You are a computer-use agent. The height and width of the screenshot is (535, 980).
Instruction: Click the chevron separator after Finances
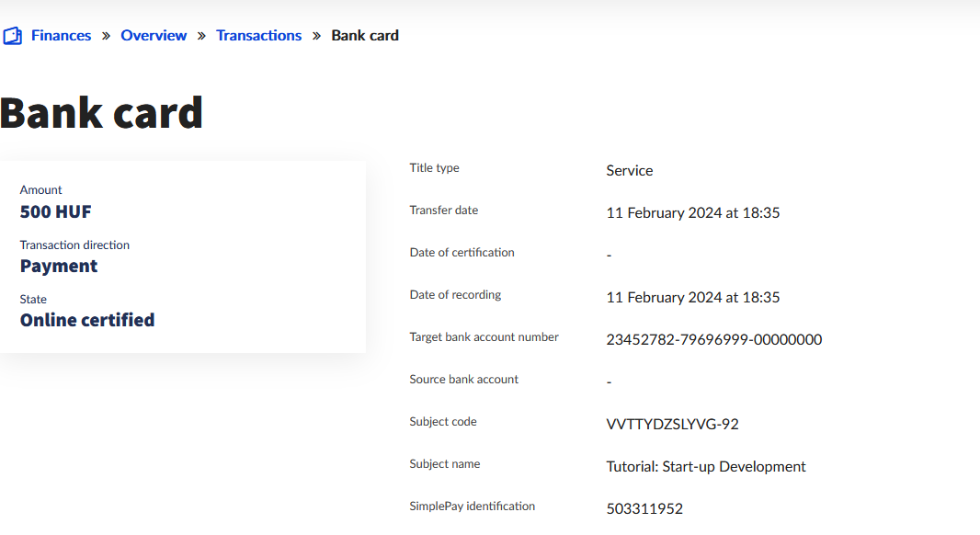[x=106, y=36]
